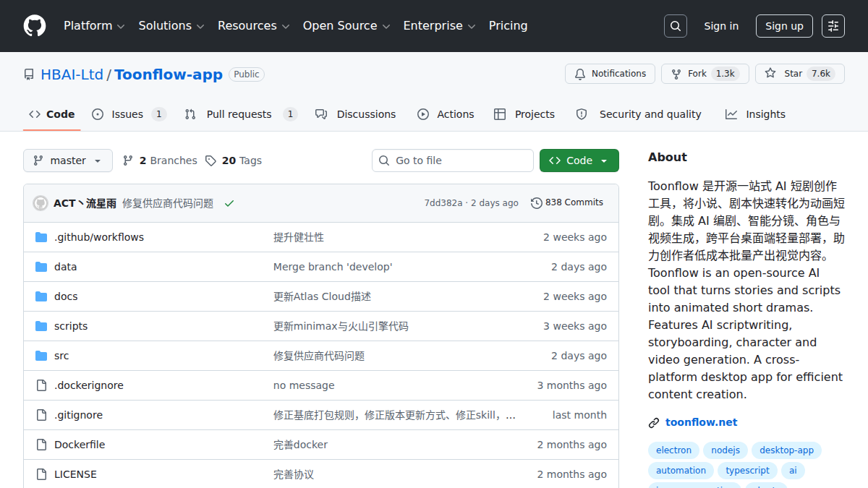This screenshot has width=868, height=488.
Task: Open the Projects tab
Action: click(524, 114)
